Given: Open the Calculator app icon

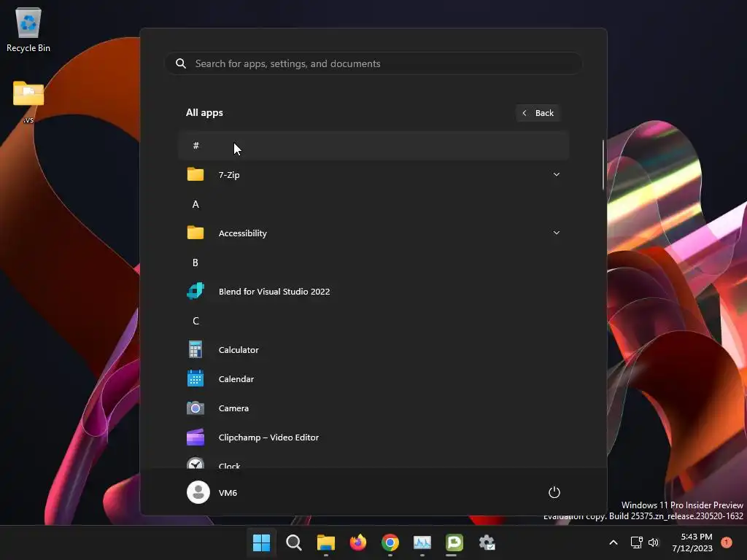Looking at the screenshot, I should (x=196, y=349).
